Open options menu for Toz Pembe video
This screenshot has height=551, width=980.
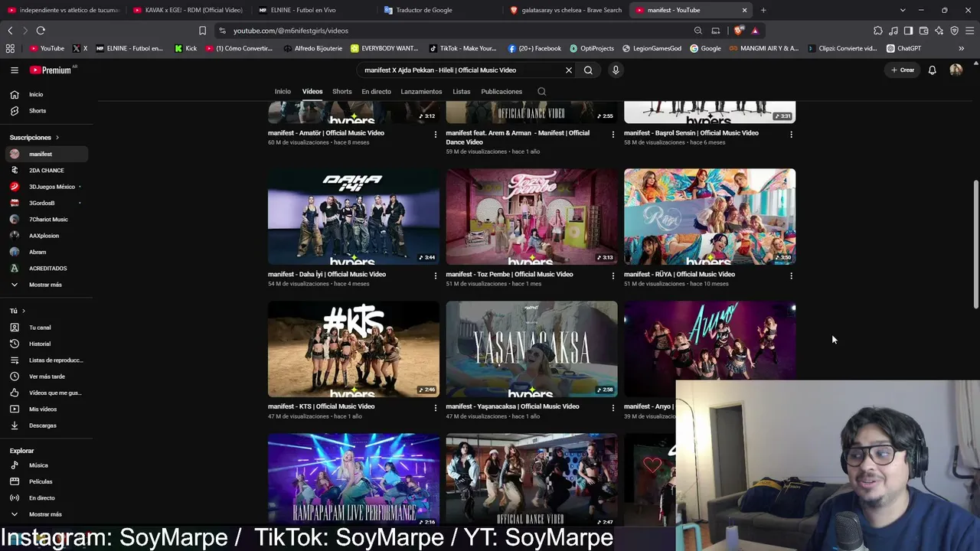(x=613, y=275)
